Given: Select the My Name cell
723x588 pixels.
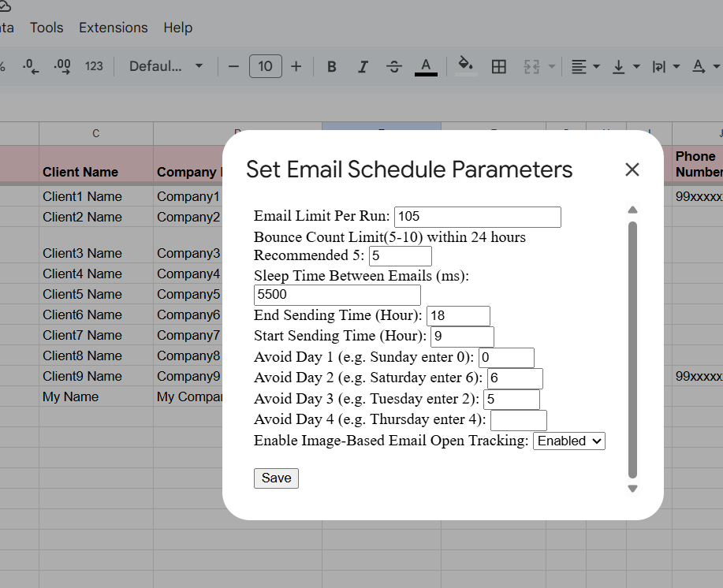Looking at the screenshot, I should (x=96, y=396).
